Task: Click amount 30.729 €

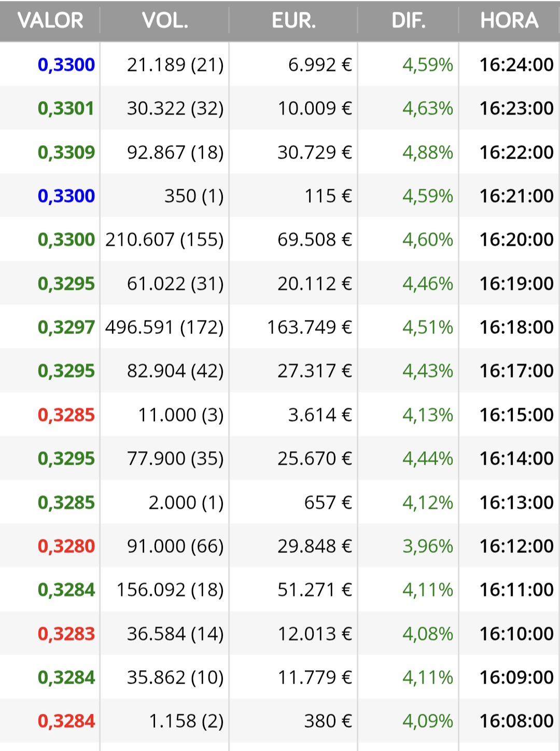Action: tap(315, 152)
